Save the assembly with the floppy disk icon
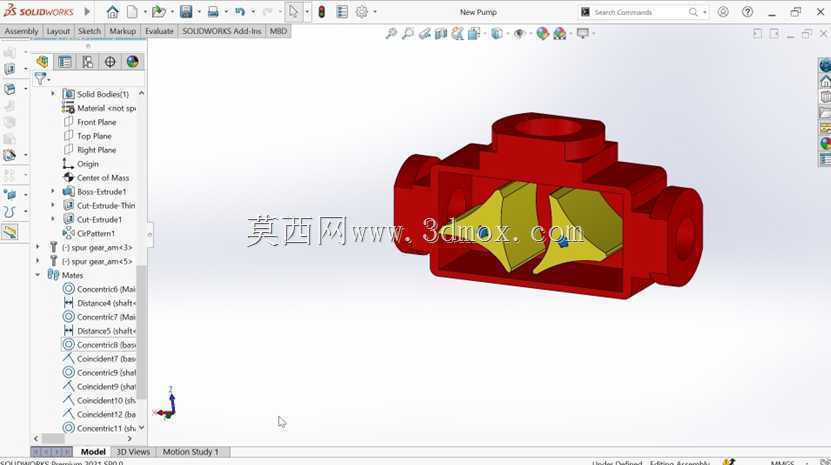 pos(186,12)
